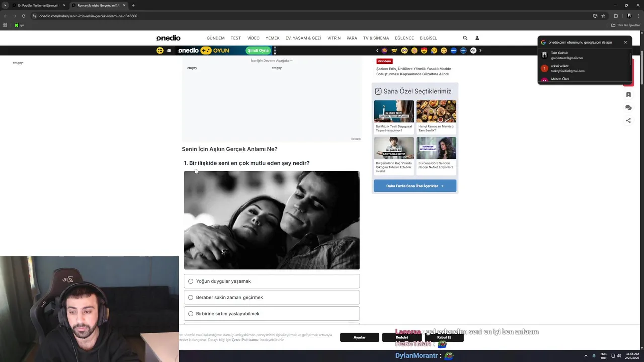Click the heart-eyes emoji in reaction strip
The width and height of the screenshot is (644, 362).
pyautogui.click(x=424, y=51)
